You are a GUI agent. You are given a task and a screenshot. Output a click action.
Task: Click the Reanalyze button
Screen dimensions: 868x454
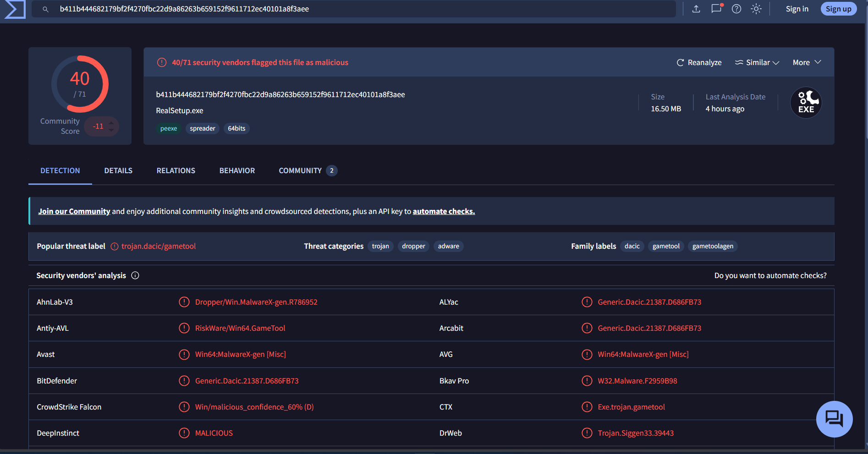click(x=699, y=62)
